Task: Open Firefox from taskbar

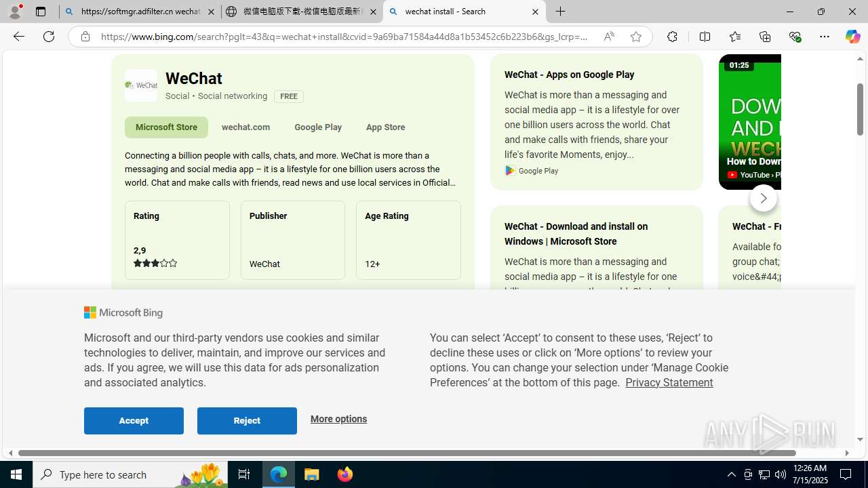Action: pos(345,474)
